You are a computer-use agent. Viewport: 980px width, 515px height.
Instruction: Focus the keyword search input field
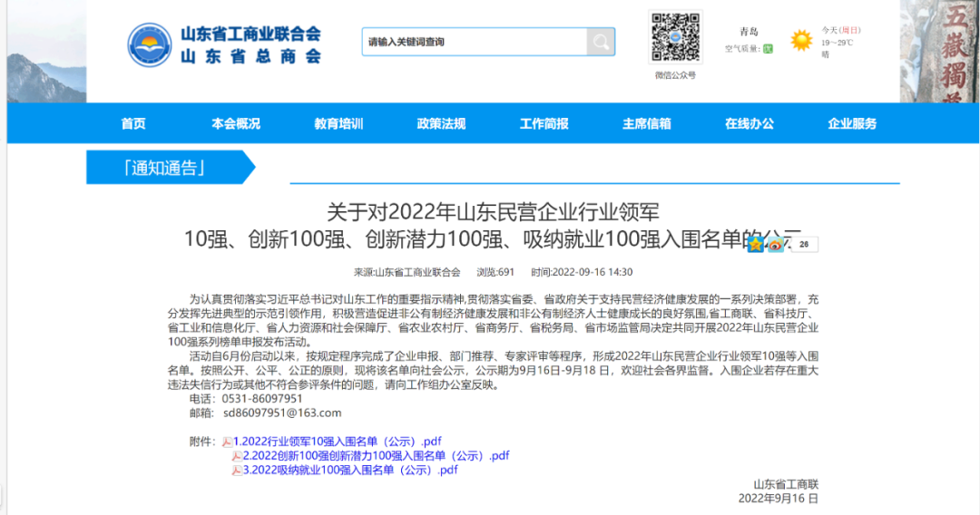point(474,42)
